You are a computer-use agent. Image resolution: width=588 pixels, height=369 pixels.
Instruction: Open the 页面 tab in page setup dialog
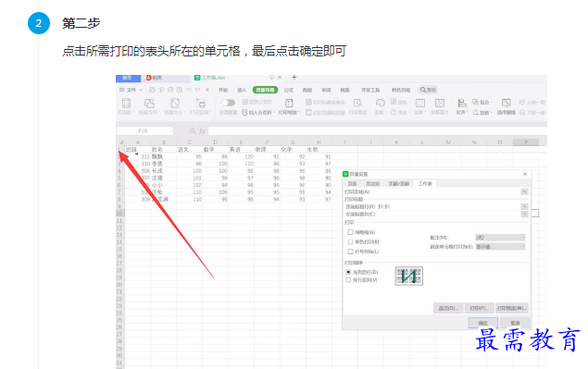click(x=352, y=183)
